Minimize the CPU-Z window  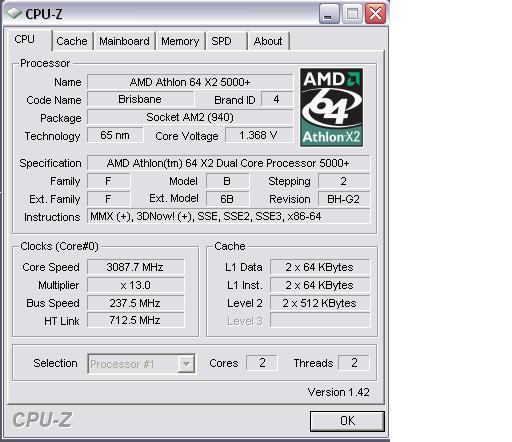pyautogui.click(x=329, y=13)
